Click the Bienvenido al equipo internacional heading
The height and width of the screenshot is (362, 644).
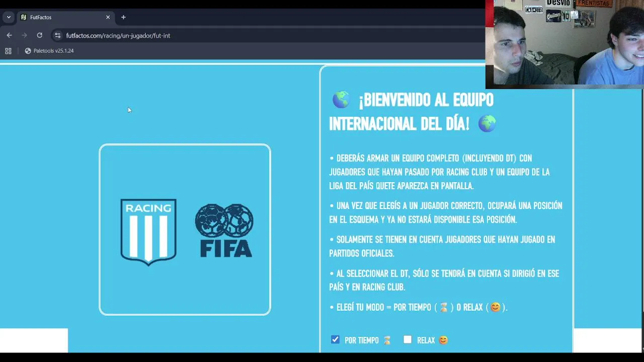point(413,112)
